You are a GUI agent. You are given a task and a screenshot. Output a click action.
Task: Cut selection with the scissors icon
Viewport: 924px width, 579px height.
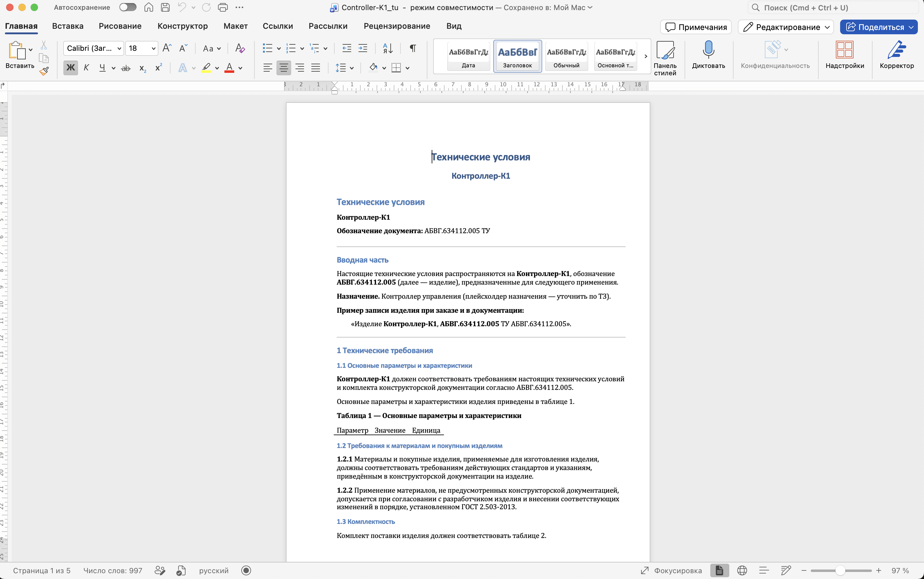(44, 46)
